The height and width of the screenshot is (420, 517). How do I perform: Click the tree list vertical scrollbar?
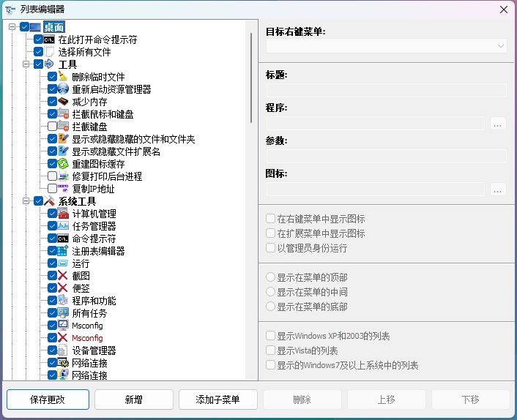(251, 78)
